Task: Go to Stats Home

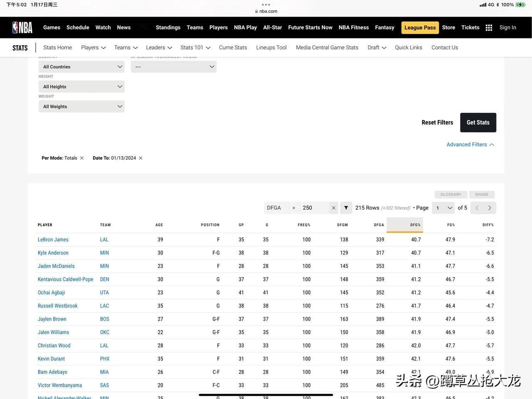Action: pos(58,47)
